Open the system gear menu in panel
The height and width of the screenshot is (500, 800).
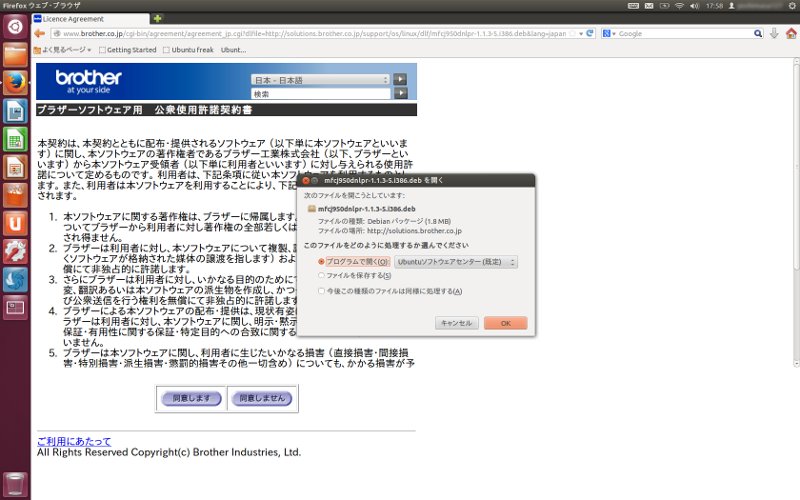pos(792,6)
